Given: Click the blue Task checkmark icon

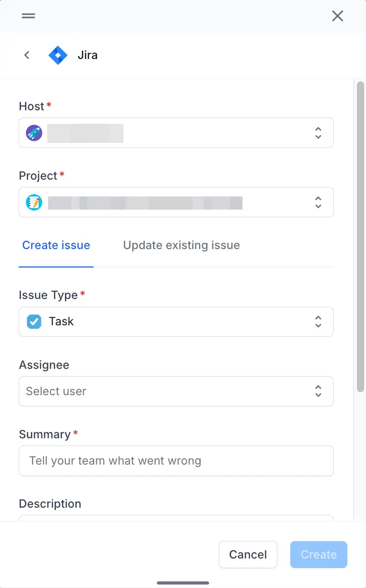Looking at the screenshot, I should [x=34, y=322].
